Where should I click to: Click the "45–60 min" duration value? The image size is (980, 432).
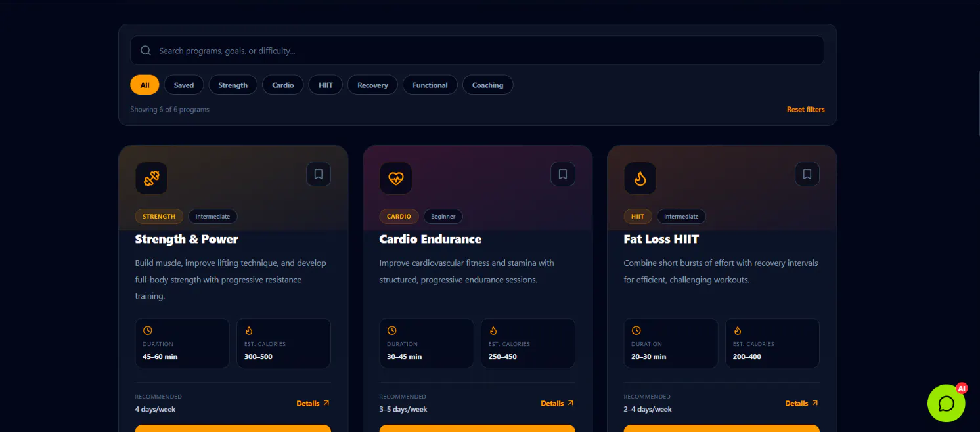click(x=160, y=356)
